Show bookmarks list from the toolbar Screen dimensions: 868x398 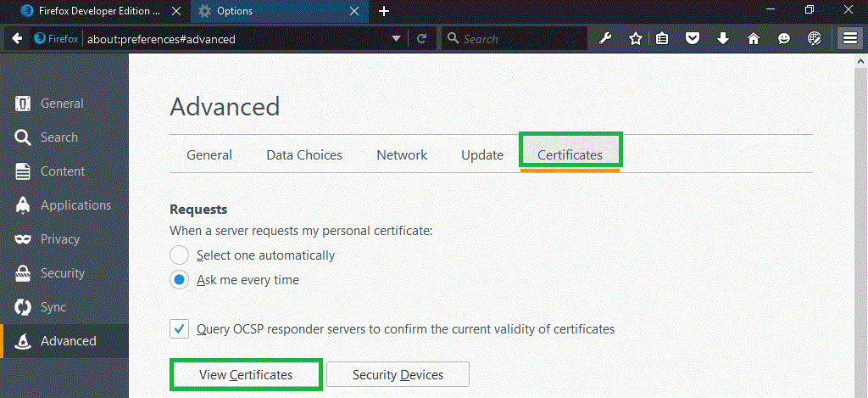click(663, 38)
